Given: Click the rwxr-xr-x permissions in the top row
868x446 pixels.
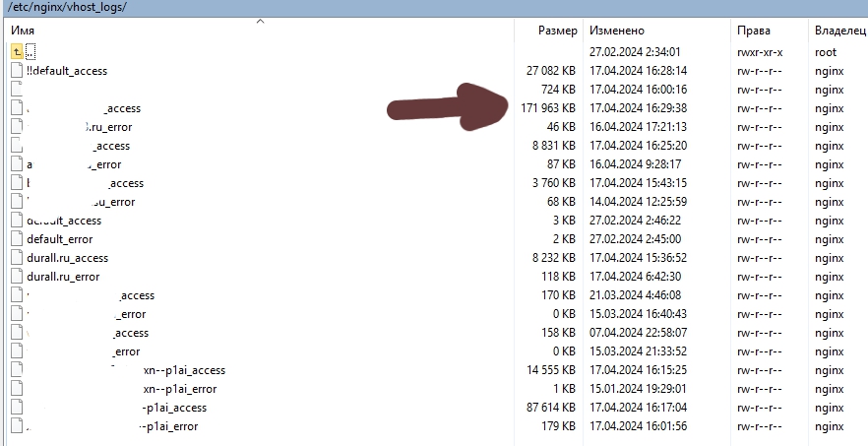Looking at the screenshot, I should [x=761, y=51].
